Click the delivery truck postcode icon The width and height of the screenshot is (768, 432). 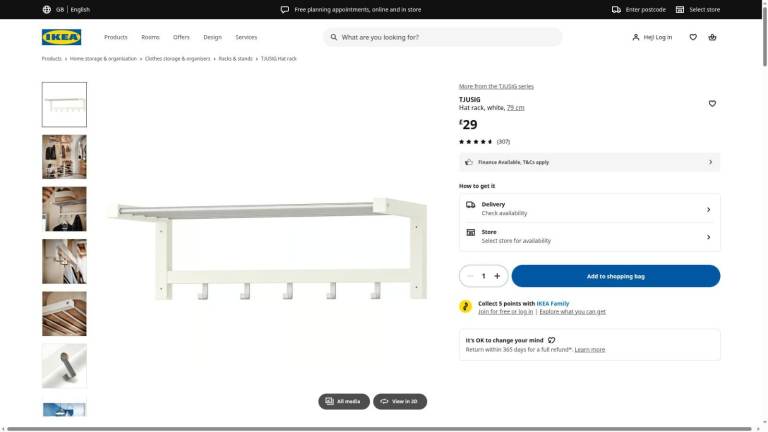click(616, 9)
